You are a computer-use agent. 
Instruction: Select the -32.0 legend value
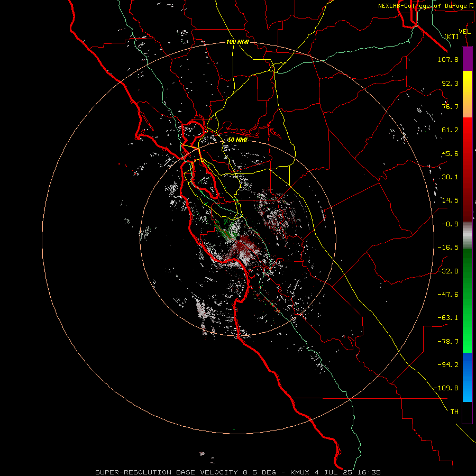click(448, 271)
